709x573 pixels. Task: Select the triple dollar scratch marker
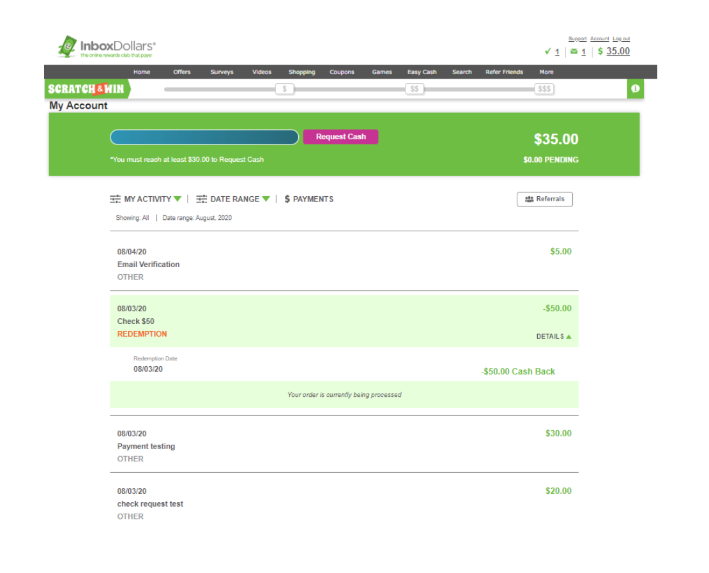pyautogui.click(x=544, y=89)
